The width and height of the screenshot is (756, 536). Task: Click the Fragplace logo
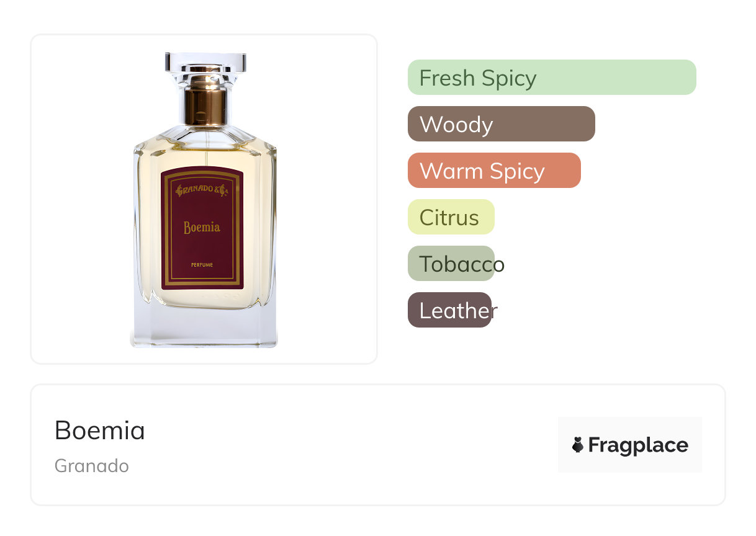pos(630,445)
